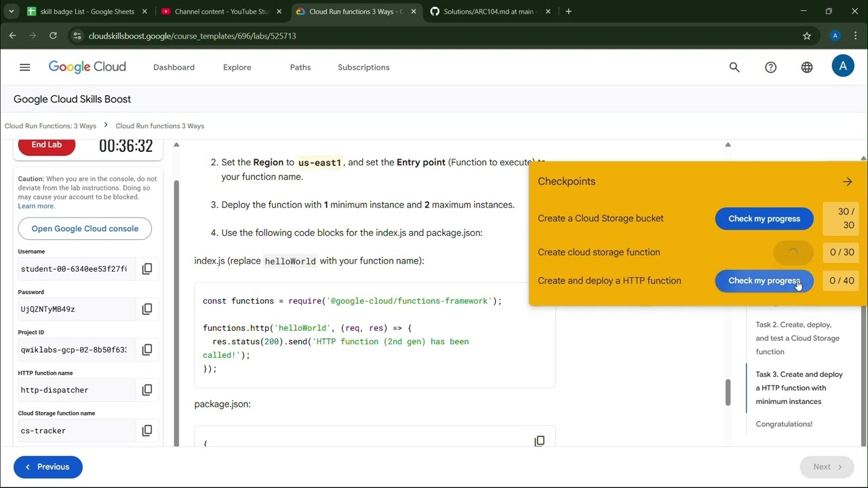
Task: Open a new browser tab
Action: pyautogui.click(x=568, y=12)
